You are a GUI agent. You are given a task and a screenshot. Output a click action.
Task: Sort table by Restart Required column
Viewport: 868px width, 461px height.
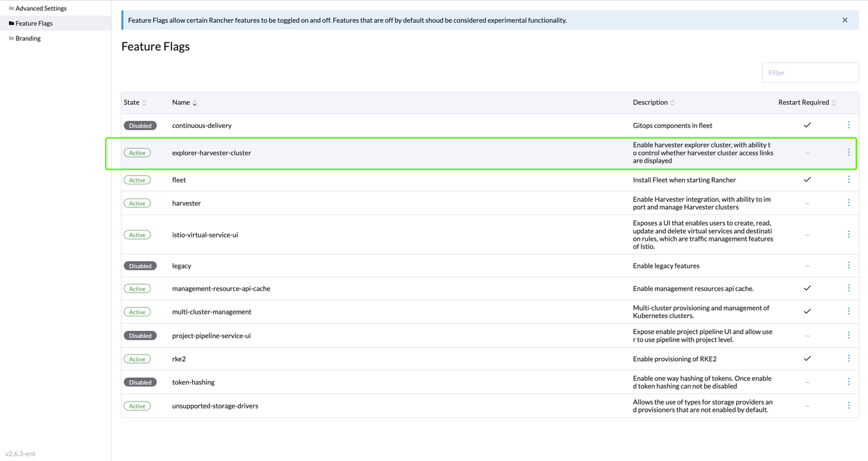click(807, 102)
